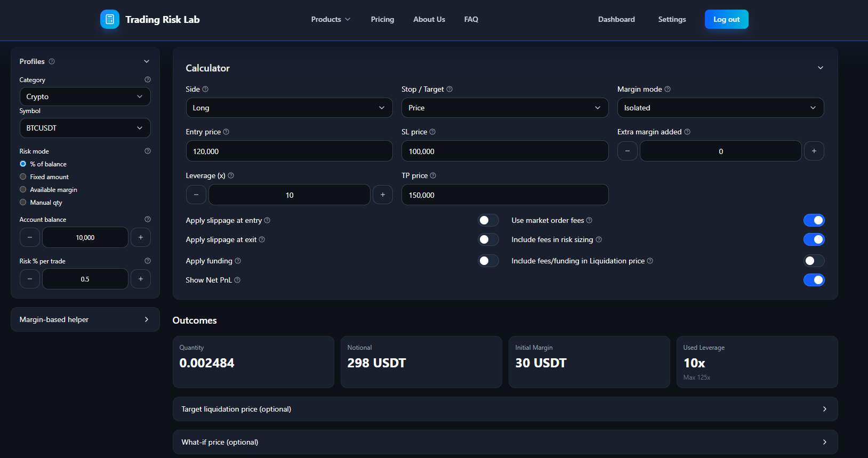Open the Symbol dropdown showing BTCUSDT

coord(85,128)
